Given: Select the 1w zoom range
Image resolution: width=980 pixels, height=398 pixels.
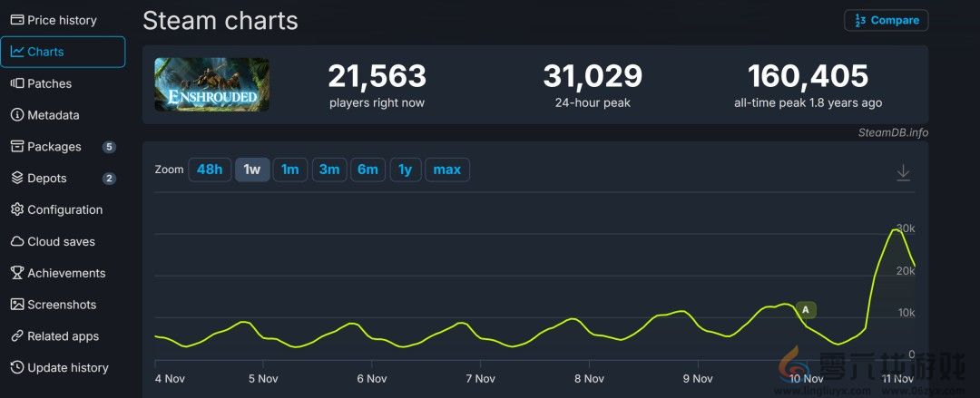Looking at the screenshot, I should 252,170.
